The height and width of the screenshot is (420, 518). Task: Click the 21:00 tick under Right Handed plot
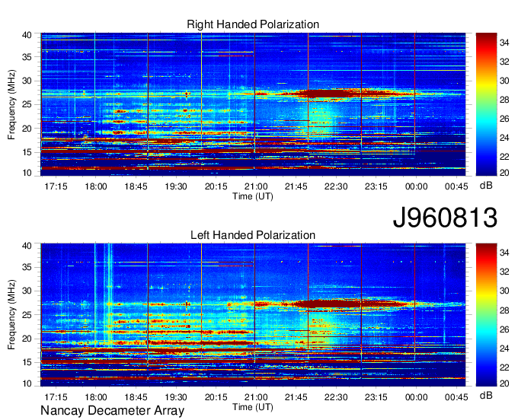tap(256, 186)
